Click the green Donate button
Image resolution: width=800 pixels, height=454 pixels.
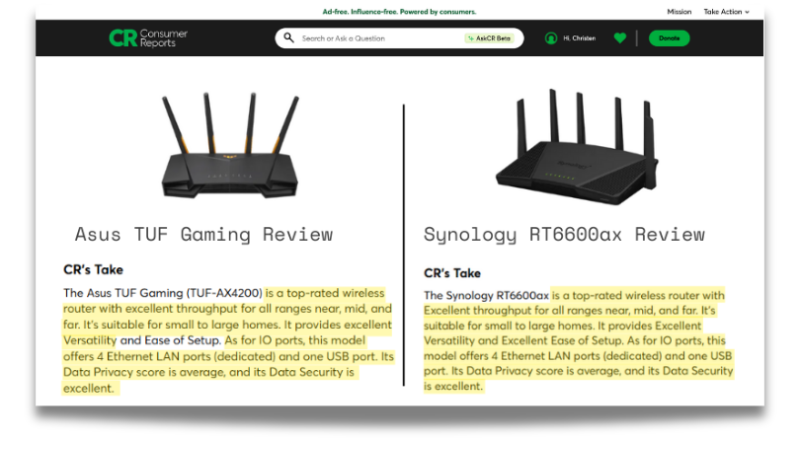coord(669,38)
